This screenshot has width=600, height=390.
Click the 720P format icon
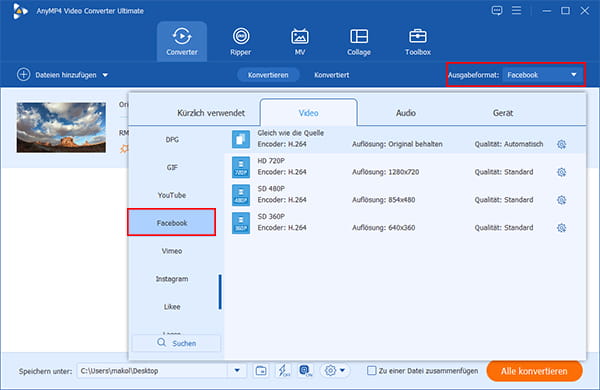tap(241, 167)
